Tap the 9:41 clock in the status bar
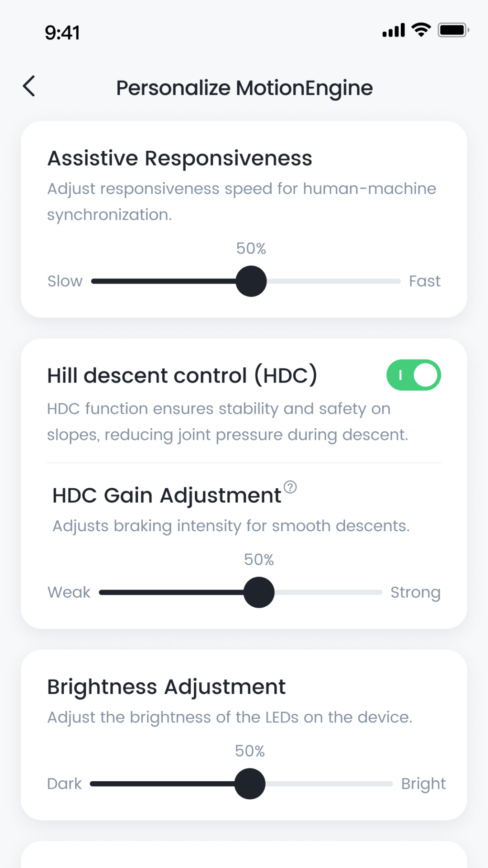 (x=62, y=32)
